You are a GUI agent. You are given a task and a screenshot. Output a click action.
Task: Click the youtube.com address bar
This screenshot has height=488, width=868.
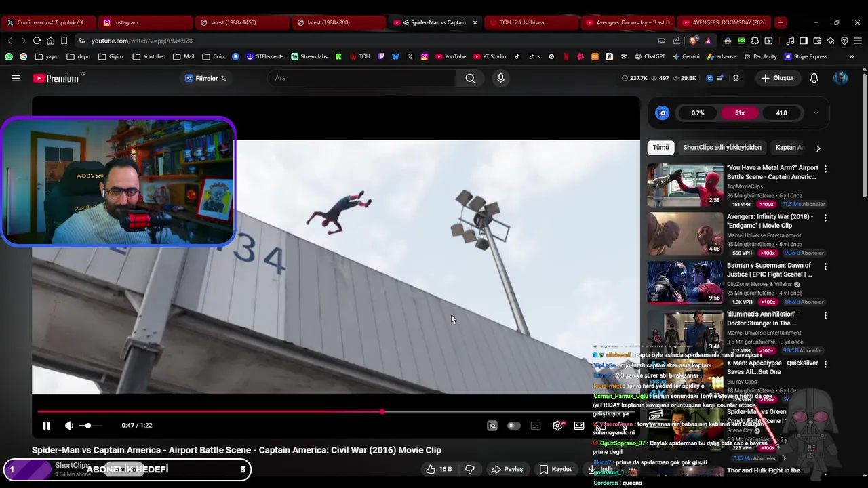coord(366,41)
